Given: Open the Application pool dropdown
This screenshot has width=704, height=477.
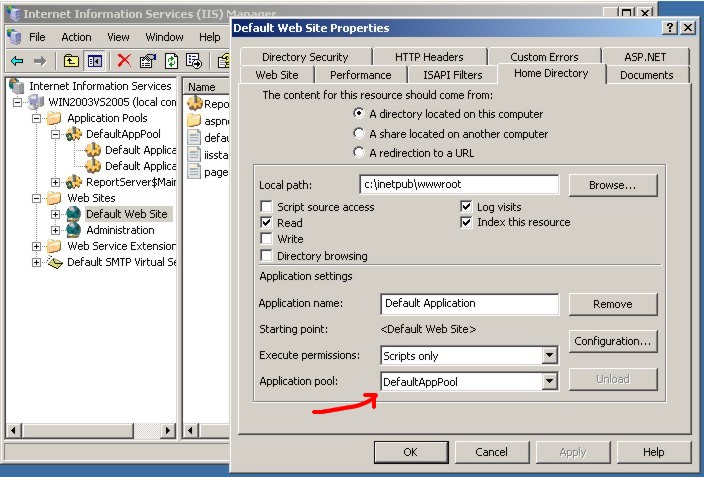Looking at the screenshot, I should pos(549,382).
